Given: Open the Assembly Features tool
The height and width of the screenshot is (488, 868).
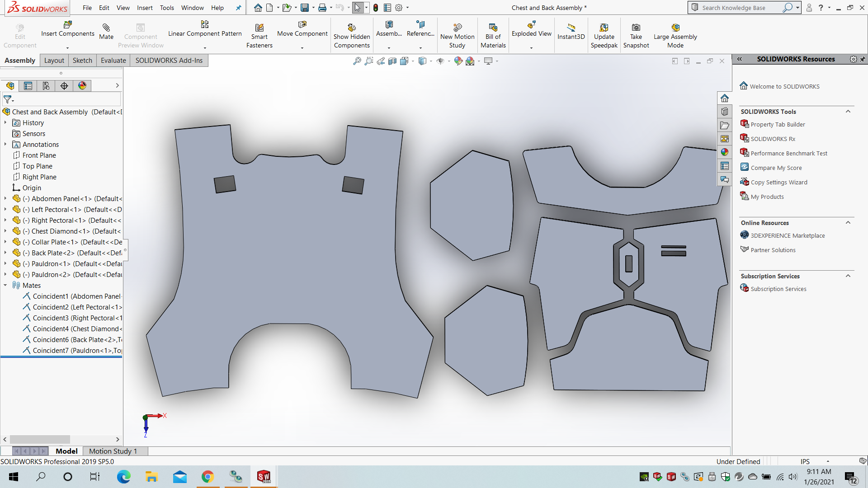Looking at the screenshot, I should (x=389, y=30).
